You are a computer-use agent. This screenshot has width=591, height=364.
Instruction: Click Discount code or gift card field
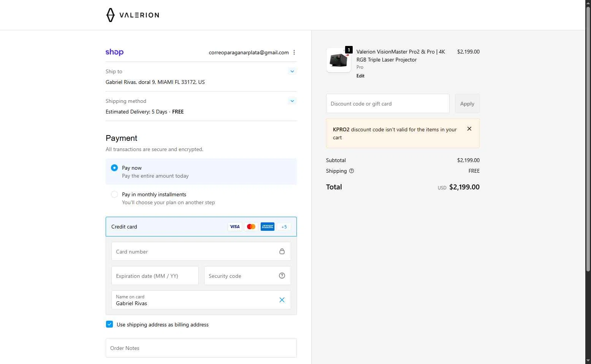coord(388,104)
